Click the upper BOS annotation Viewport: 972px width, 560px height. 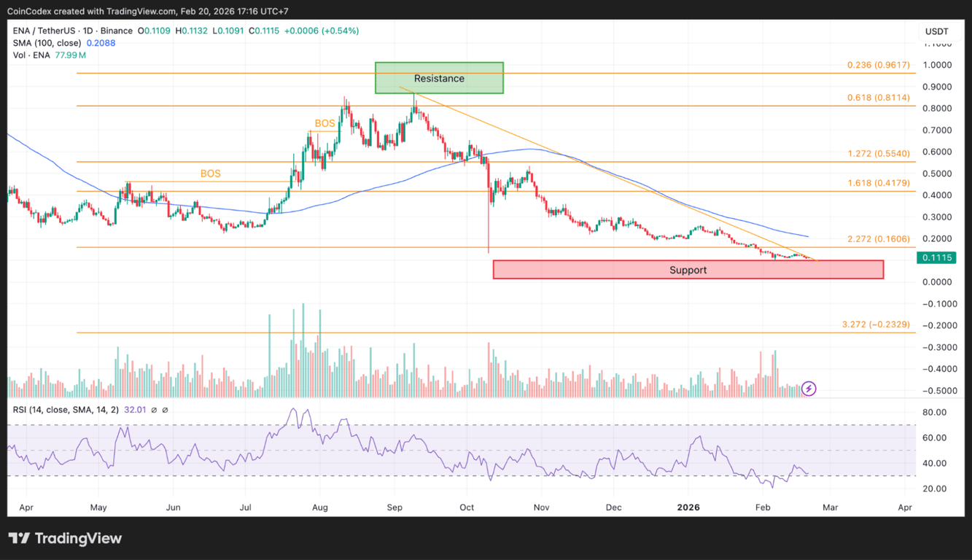324,123
